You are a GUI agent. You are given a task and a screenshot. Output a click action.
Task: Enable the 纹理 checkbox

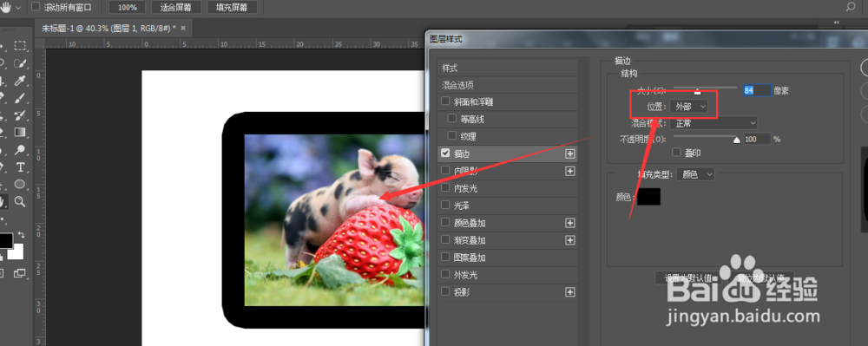pyautogui.click(x=451, y=136)
